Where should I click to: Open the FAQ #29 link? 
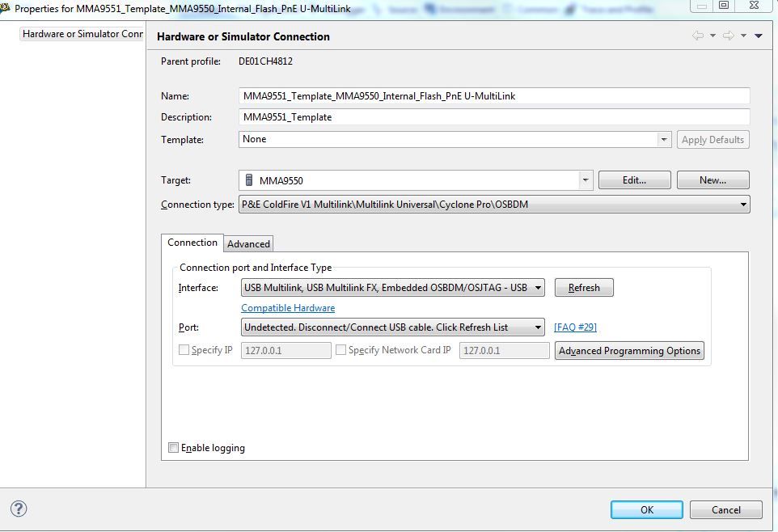576,327
